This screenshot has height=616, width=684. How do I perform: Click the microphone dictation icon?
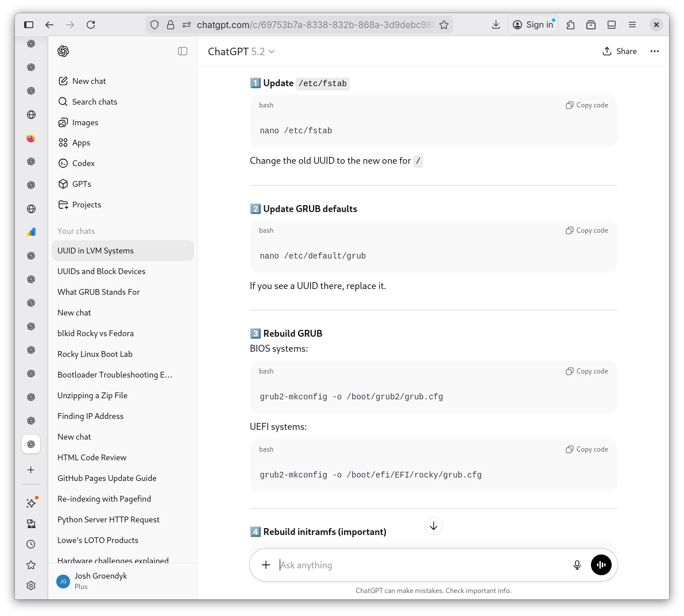577,565
